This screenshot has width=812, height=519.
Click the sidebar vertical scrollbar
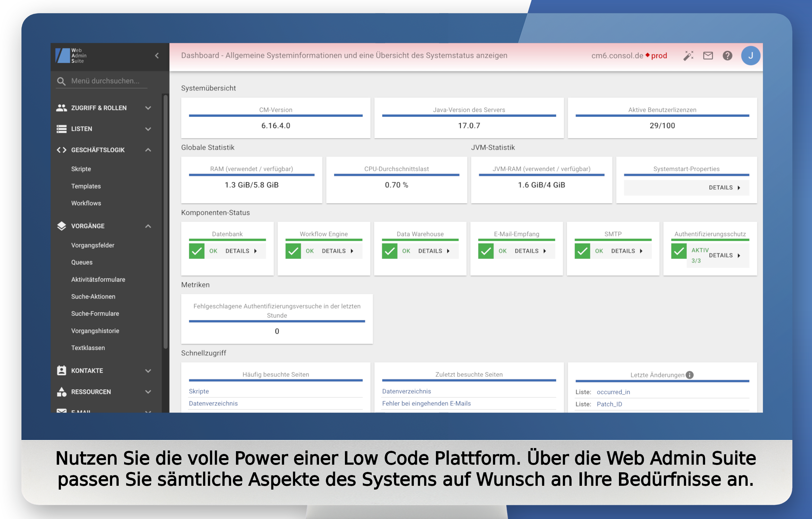tap(165, 221)
